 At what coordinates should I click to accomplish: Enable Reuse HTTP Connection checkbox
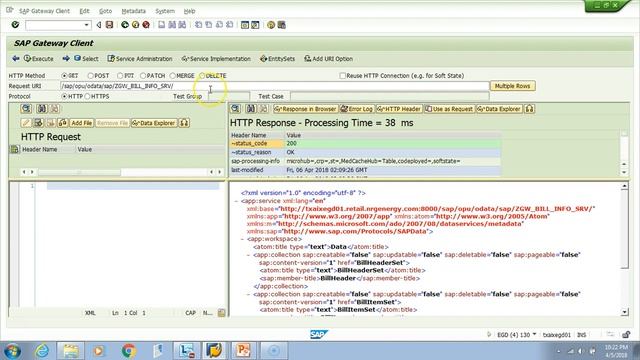(x=343, y=76)
